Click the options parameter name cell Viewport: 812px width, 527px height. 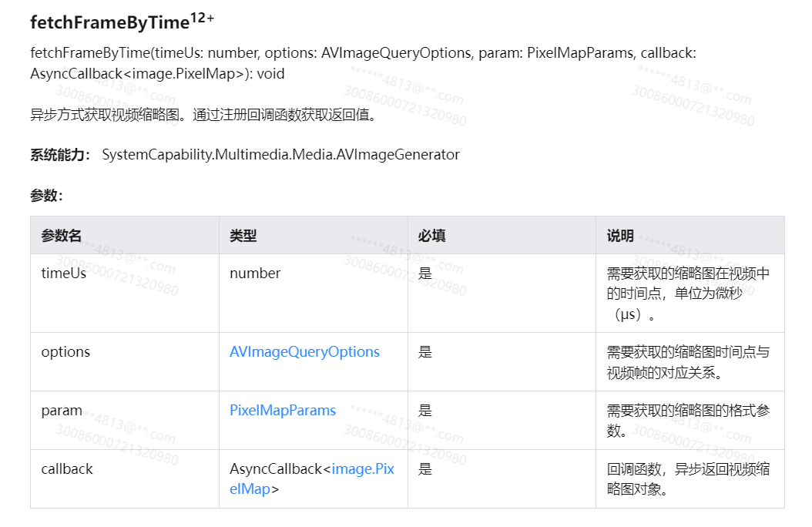click(125, 362)
